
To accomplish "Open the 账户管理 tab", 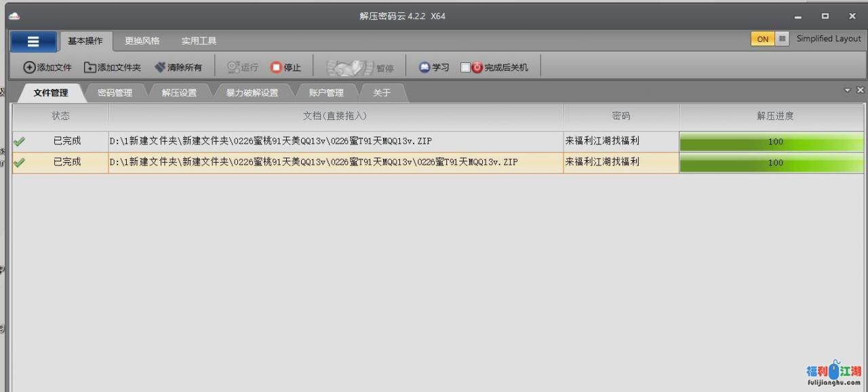I will [328, 92].
